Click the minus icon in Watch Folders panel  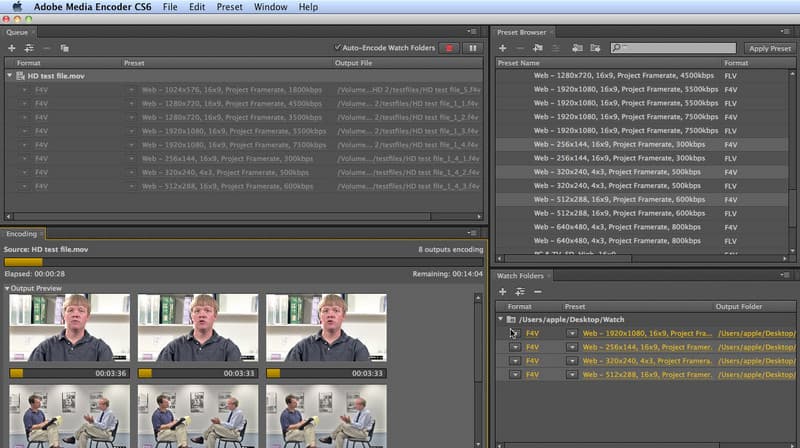(x=537, y=291)
